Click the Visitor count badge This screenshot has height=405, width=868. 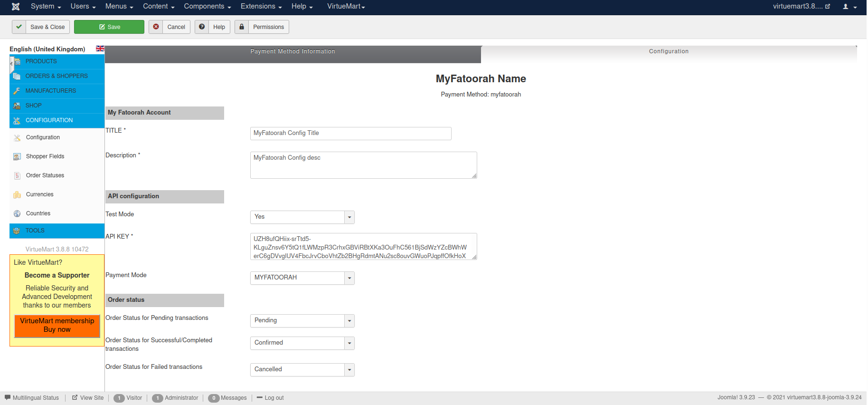point(119,398)
